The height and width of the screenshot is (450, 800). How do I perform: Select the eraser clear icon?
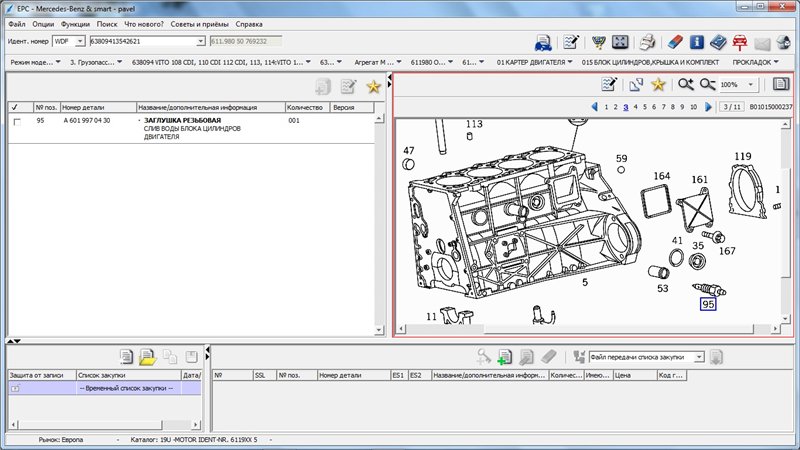tap(674, 42)
